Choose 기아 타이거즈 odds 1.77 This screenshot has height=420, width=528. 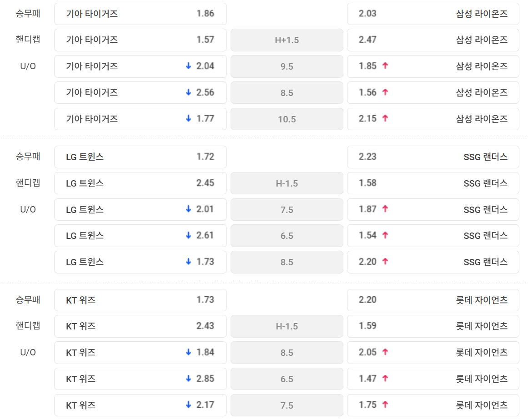pos(141,119)
